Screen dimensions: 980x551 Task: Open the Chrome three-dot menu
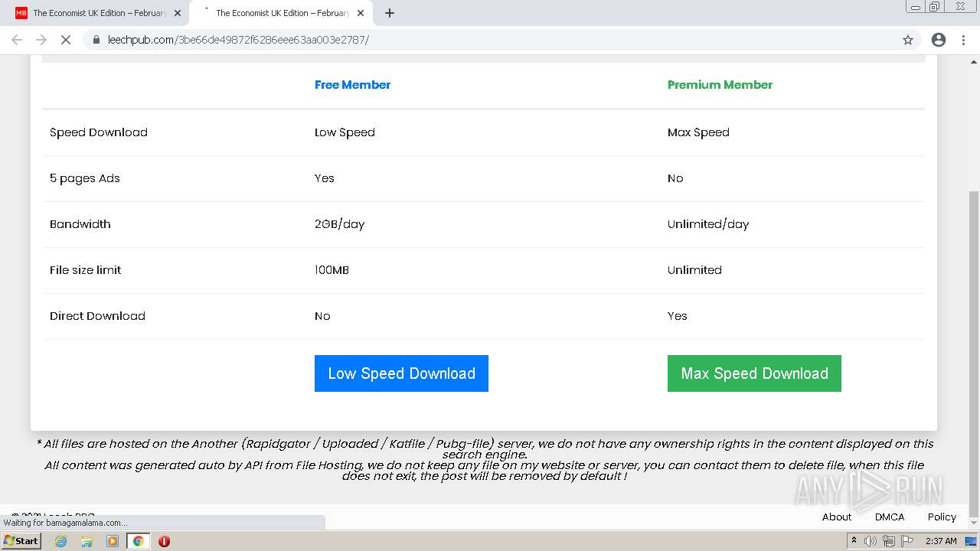pos(963,40)
